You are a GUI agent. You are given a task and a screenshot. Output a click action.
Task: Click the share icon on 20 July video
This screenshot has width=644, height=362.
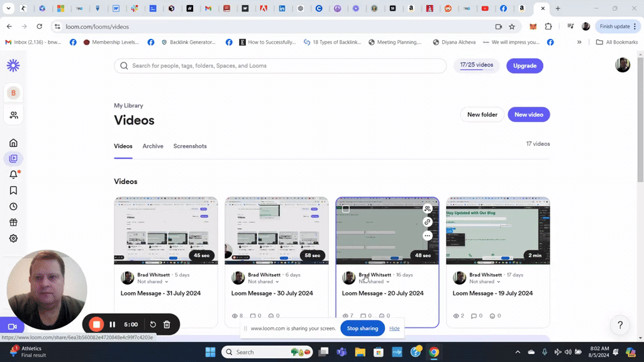tap(428, 209)
